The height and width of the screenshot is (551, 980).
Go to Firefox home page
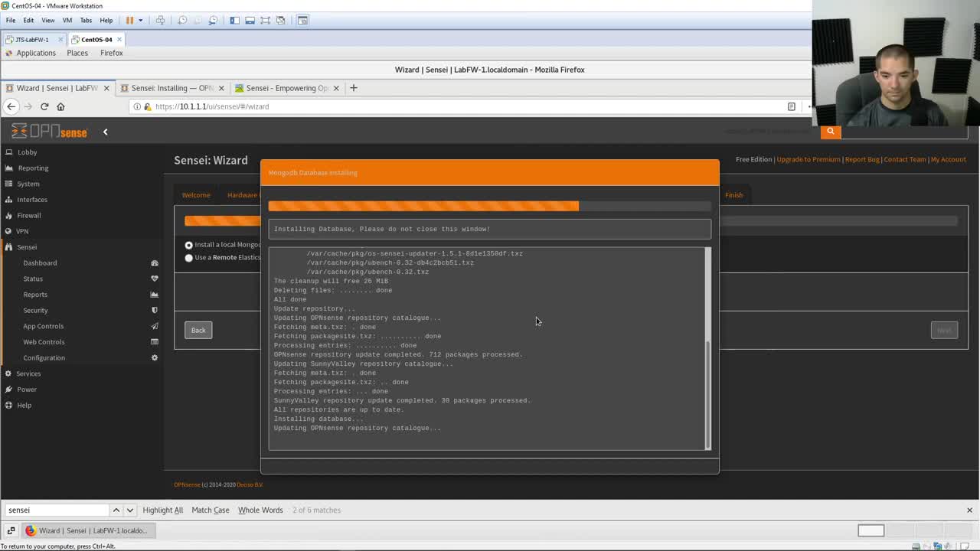60,106
